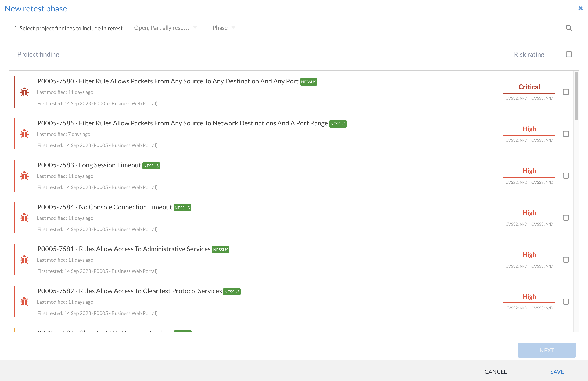Image resolution: width=588 pixels, height=381 pixels.
Task: Click bug icon for finding P0005-7580
Action: click(x=24, y=92)
